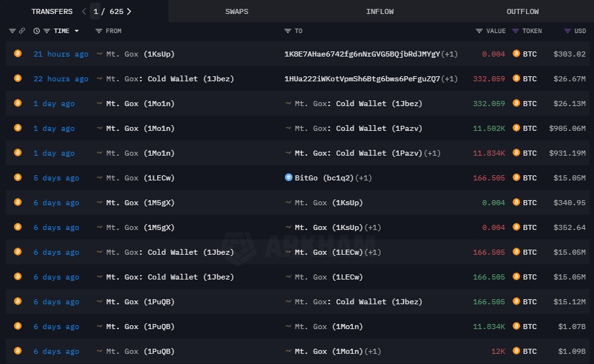This screenshot has width=594, height=364.
Task: Click the BitGo shield icon
Action: point(288,177)
